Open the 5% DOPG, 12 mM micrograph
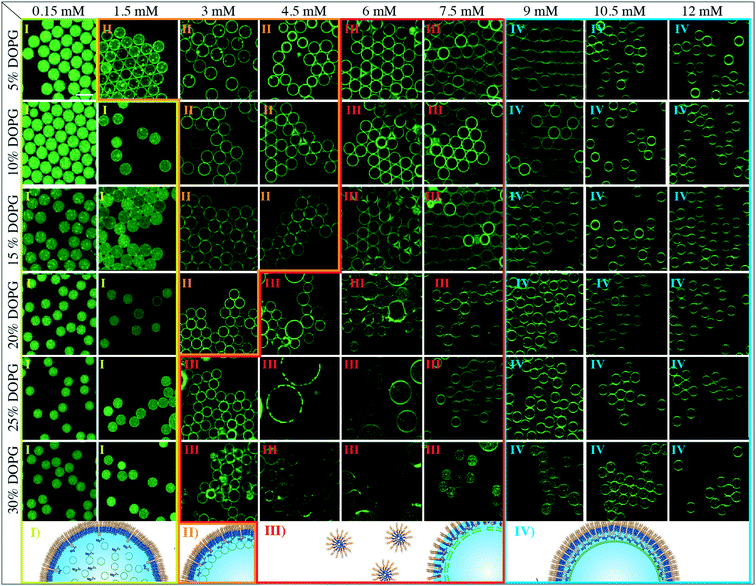 pyautogui.click(x=709, y=60)
